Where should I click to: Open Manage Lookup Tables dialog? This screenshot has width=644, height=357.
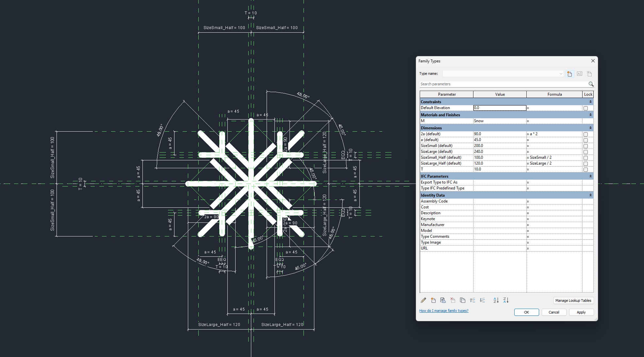point(573,300)
